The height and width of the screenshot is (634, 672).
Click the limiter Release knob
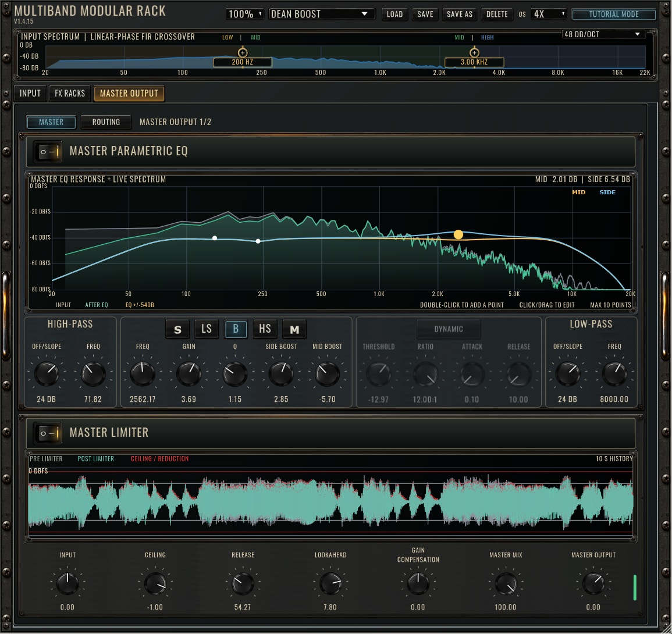click(243, 583)
